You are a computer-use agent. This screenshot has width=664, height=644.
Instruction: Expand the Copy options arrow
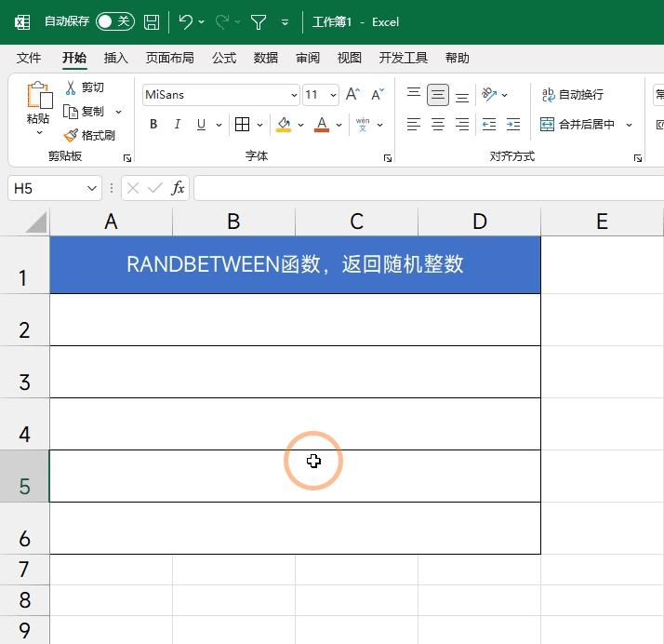[119, 112]
